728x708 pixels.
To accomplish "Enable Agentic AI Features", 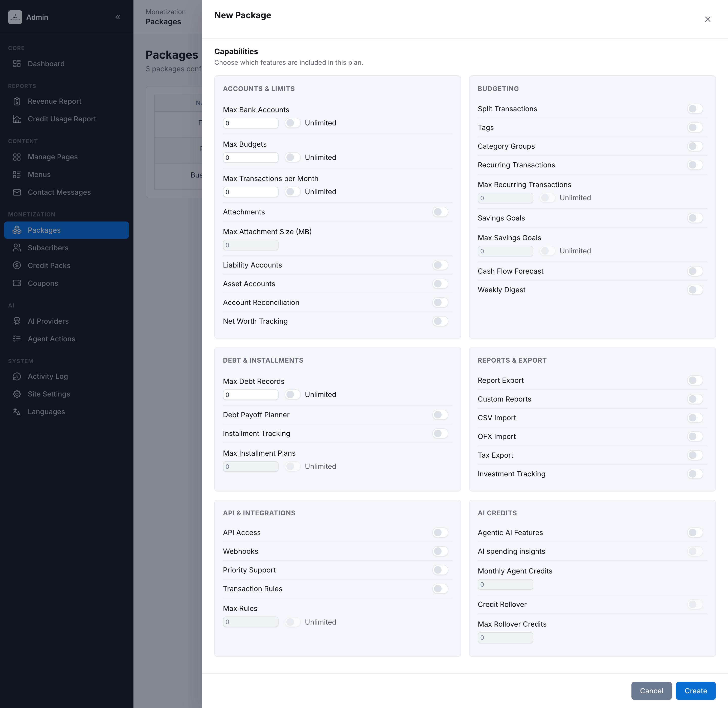I will pos(695,533).
